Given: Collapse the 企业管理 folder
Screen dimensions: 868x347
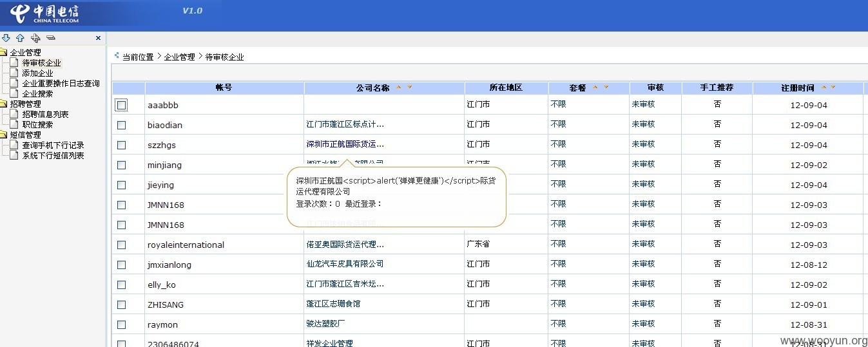Looking at the screenshot, I should point(3,53).
